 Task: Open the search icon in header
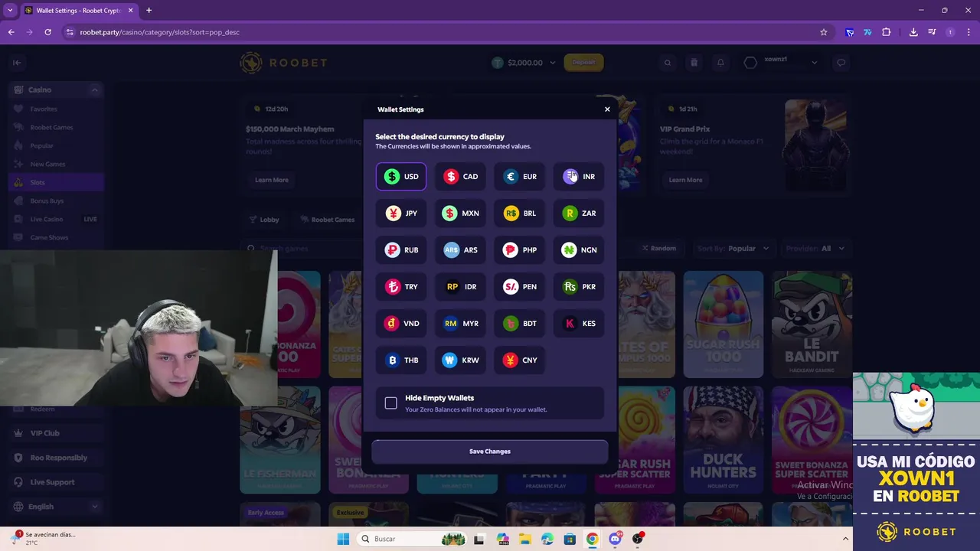[668, 63]
